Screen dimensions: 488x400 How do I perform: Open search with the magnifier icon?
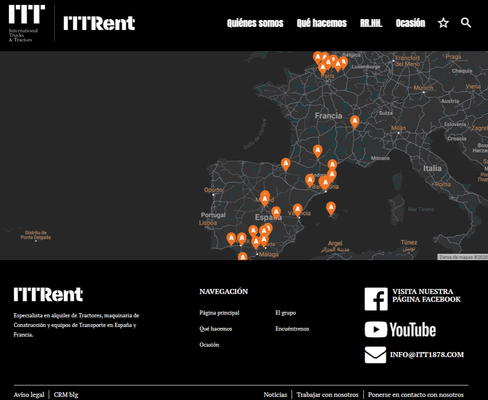coord(466,23)
